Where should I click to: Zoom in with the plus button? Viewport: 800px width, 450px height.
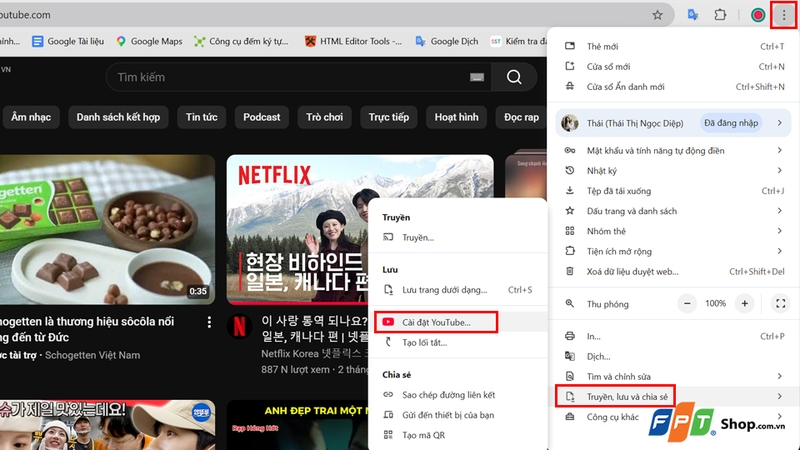[744, 304]
